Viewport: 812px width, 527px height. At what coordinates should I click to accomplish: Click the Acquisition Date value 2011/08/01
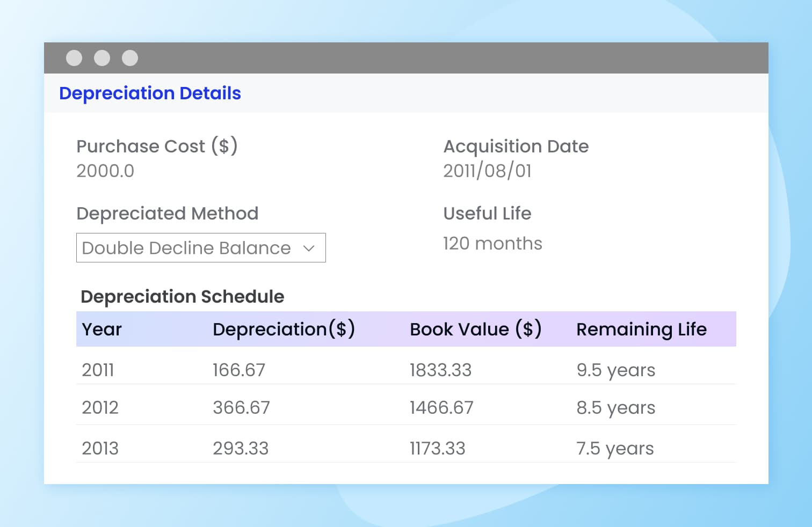(487, 171)
